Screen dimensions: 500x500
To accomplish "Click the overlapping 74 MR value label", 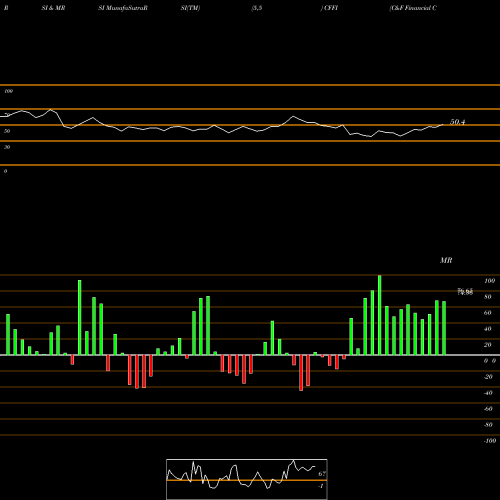I will (465, 292).
